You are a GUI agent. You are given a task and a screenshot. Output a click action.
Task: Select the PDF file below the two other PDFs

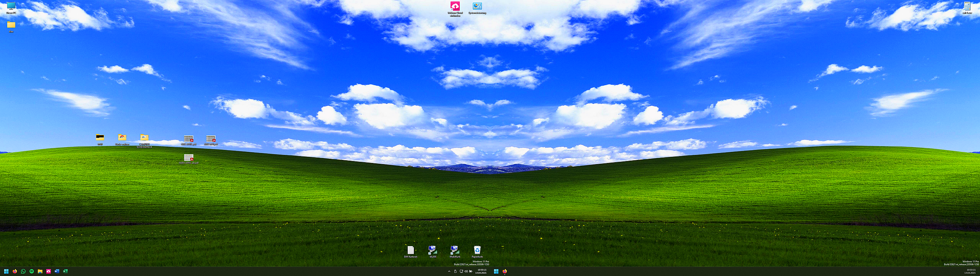point(189,159)
